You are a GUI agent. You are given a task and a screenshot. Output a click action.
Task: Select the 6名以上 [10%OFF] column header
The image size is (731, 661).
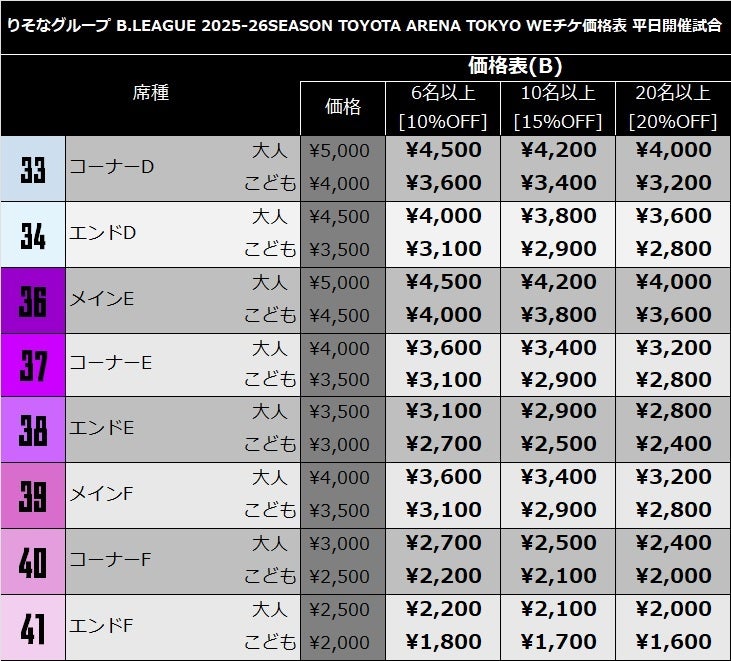click(442, 107)
